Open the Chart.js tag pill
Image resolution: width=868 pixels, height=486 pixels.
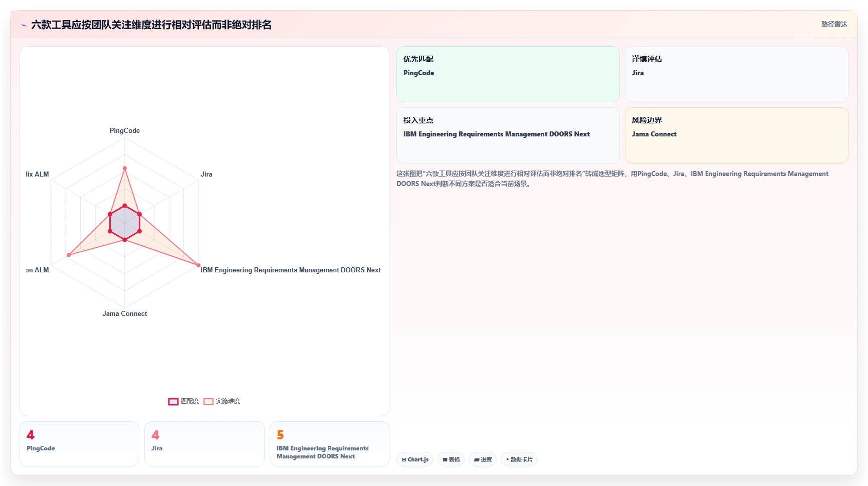415,459
